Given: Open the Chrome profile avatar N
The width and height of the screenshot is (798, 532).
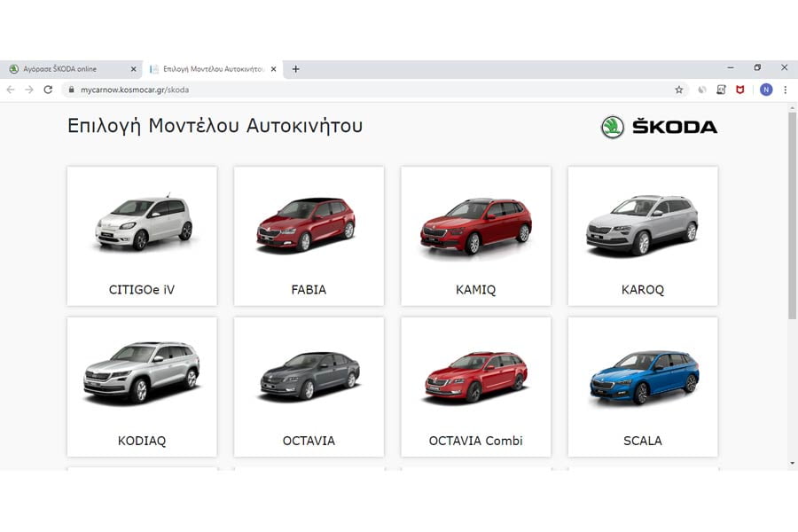Looking at the screenshot, I should (766, 90).
